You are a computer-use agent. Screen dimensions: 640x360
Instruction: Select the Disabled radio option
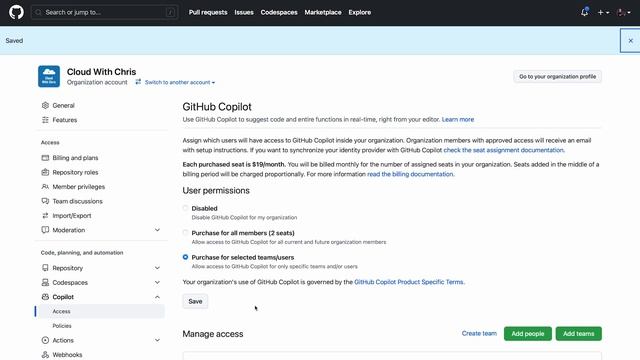(x=185, y=208)
